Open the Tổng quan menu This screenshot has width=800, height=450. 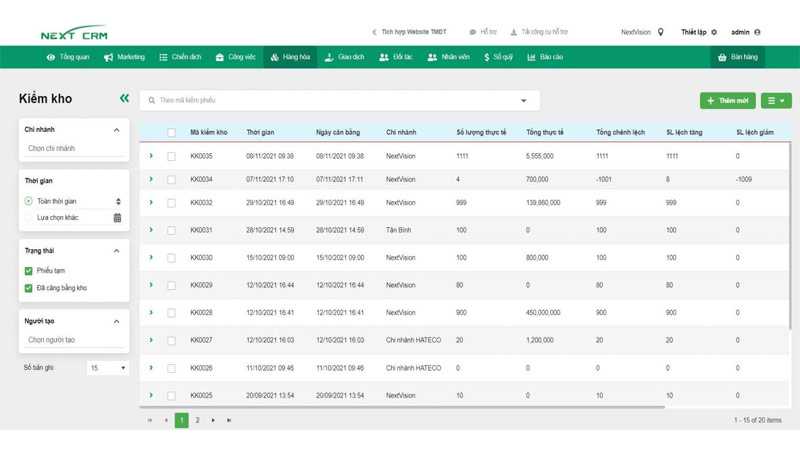[68, 57]
